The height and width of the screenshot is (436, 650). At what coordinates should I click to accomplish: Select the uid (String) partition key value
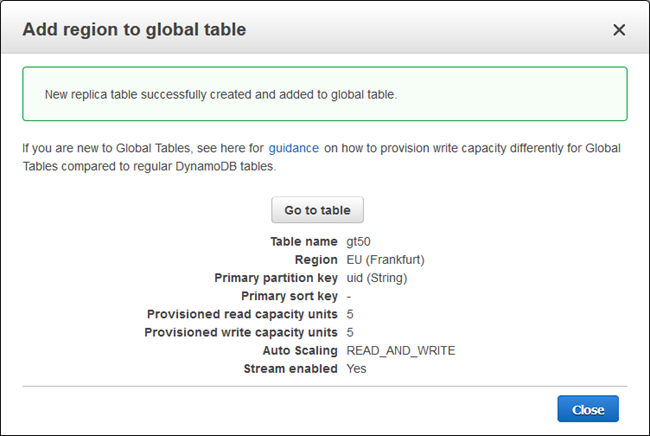coord(377,278)
